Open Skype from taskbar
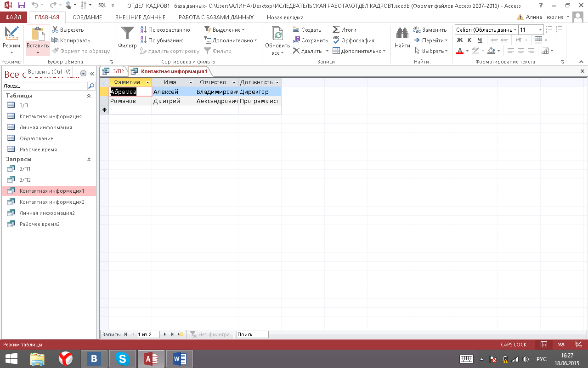Viewport: 588px width, 368px height. (123, 359)
